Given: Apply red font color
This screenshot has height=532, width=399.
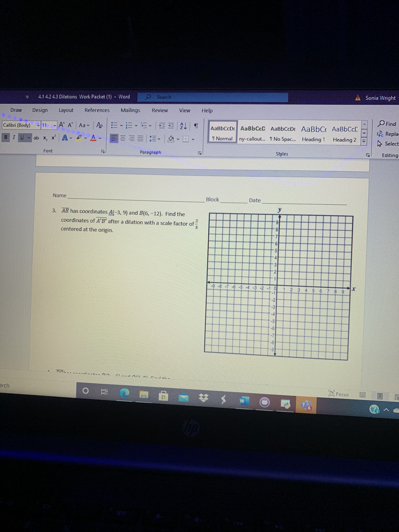Looking at the screenshot, I should (x=93, y=138).
